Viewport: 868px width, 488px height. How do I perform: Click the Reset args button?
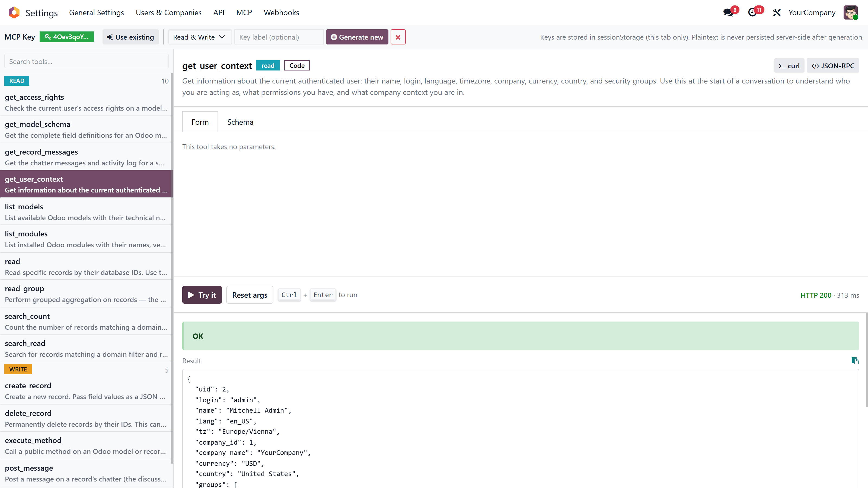pyautogui.click(x=249, y=294)
